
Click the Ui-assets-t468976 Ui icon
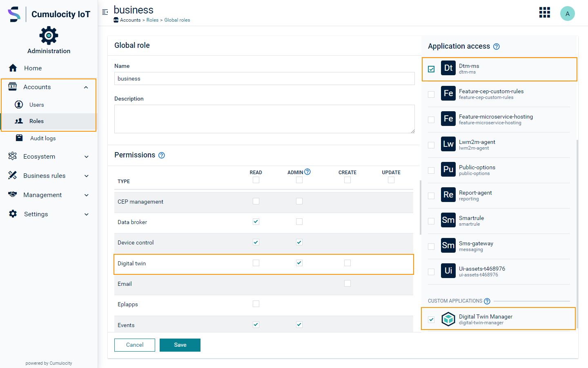point(448,271)
